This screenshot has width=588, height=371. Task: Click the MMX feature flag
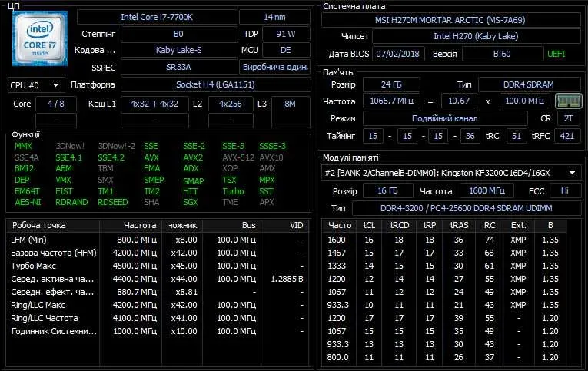(23, 146)
